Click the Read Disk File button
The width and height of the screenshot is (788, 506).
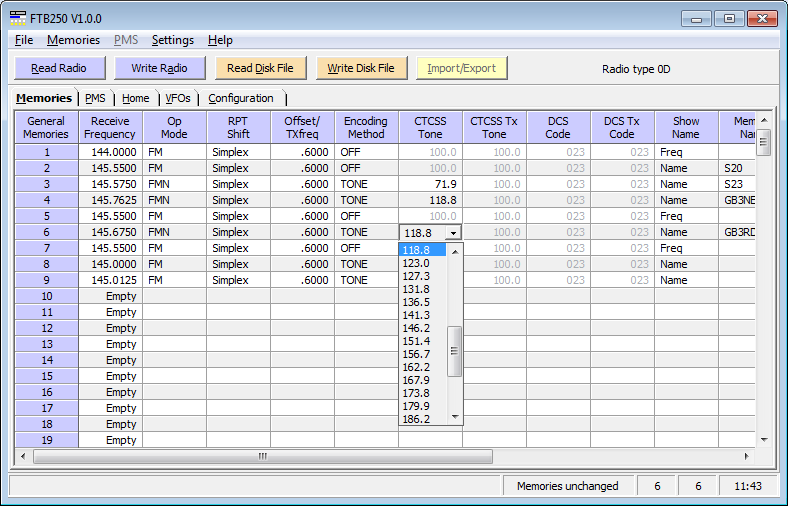click(x=260, y=68)
